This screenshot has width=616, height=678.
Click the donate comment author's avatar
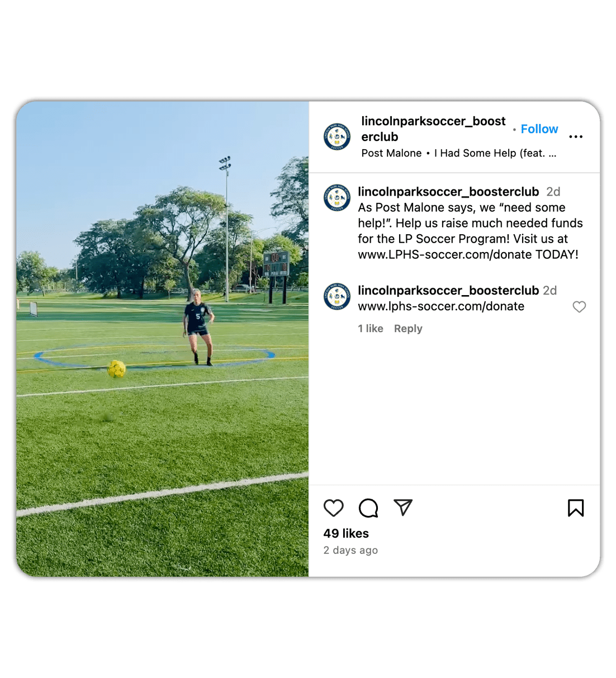[337, 296]
